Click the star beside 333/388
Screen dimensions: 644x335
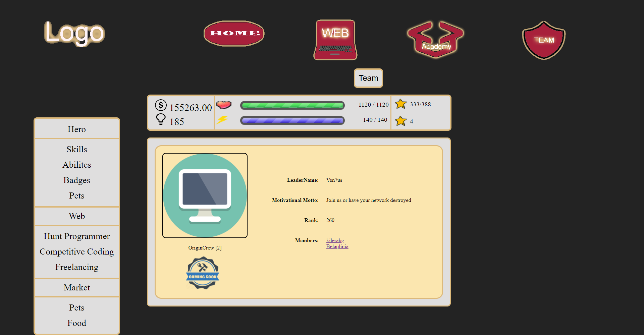coord(401,104)
